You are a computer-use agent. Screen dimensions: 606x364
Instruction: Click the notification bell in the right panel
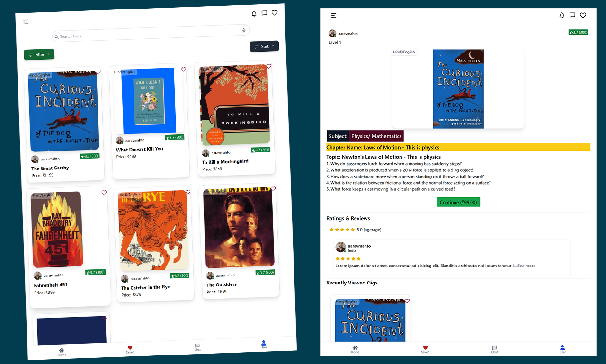(562, 15)
